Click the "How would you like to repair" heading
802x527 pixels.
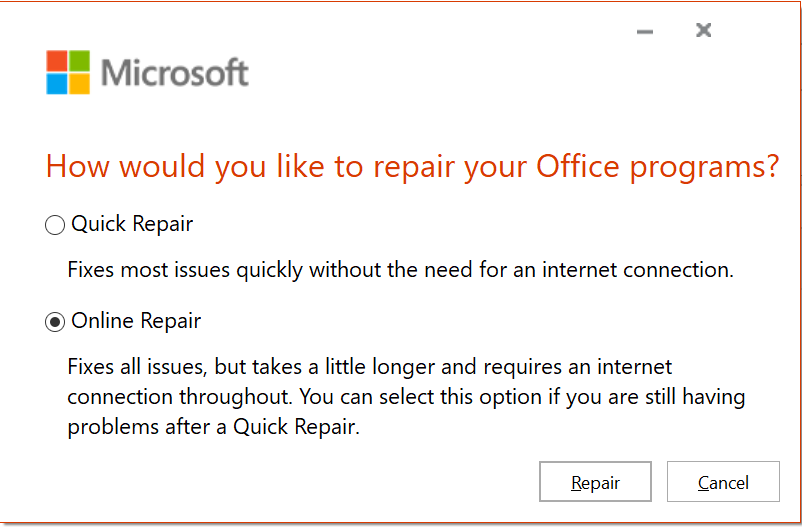click(412, 166)
